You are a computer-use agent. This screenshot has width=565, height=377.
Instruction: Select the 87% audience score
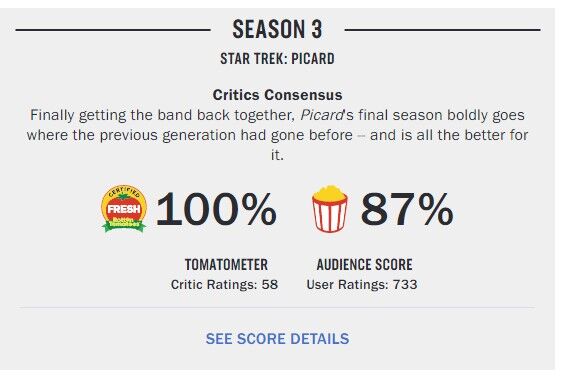pyautogui.click(x=407, y=209)
